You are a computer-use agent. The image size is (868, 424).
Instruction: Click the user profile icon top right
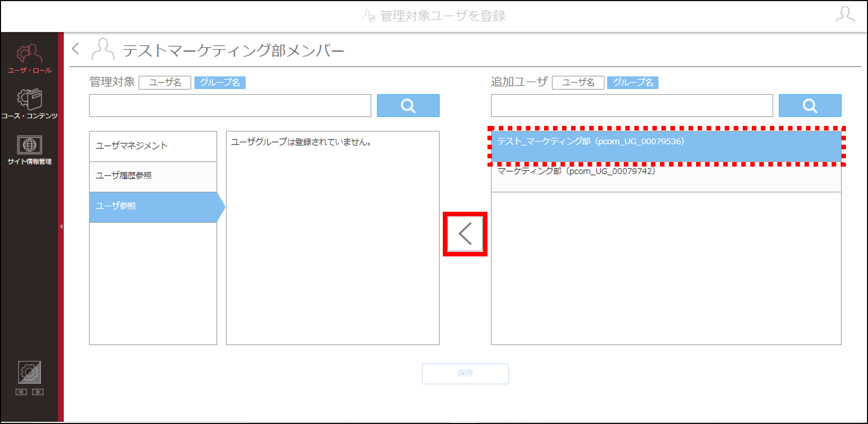pyautogui.click(x=845, y=15)
